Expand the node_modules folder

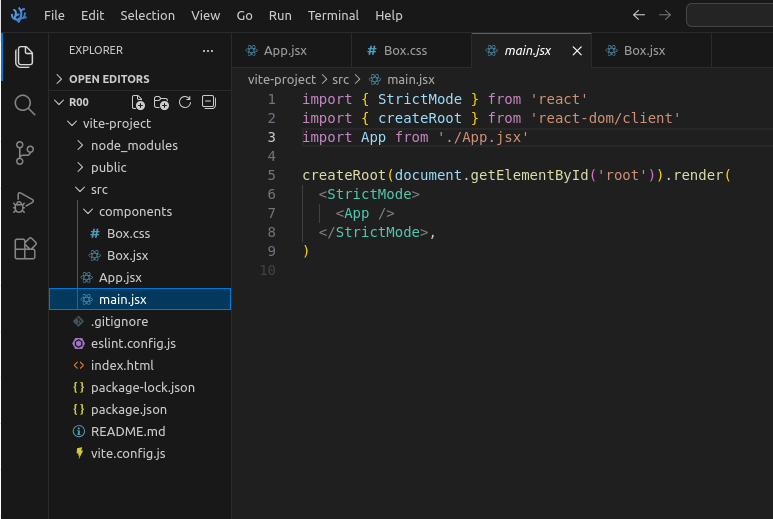[133, 145]
